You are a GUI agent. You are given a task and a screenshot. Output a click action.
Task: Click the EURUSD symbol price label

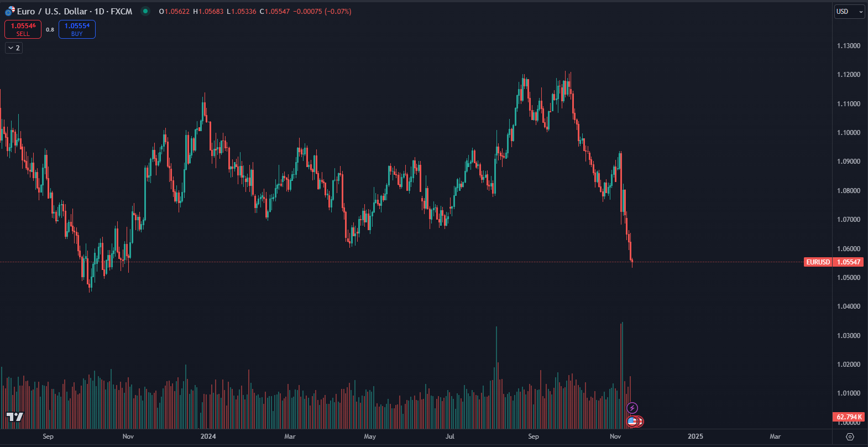point(818,262)
